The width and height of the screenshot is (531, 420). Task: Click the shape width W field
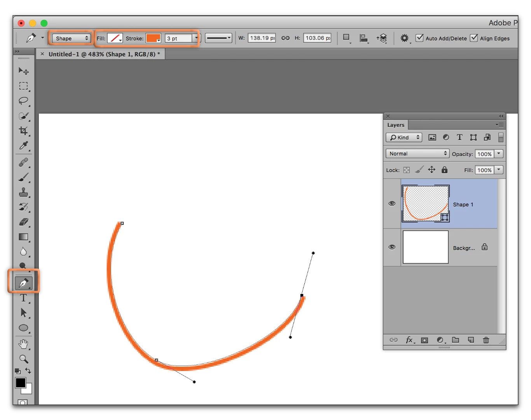coord(262,38)
